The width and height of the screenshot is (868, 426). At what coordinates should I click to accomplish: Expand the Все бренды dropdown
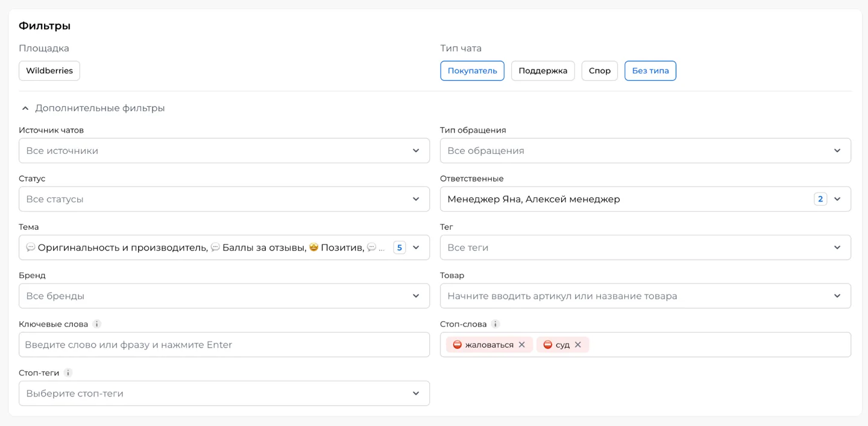224,296
